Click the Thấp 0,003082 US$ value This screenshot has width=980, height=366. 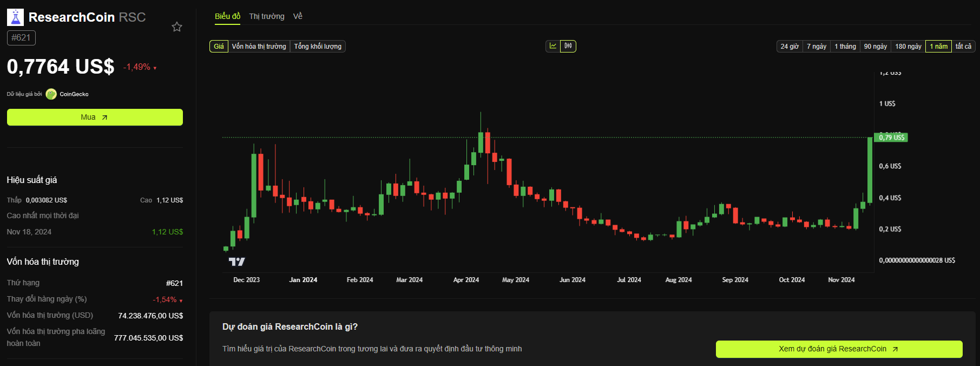(47, 200)
